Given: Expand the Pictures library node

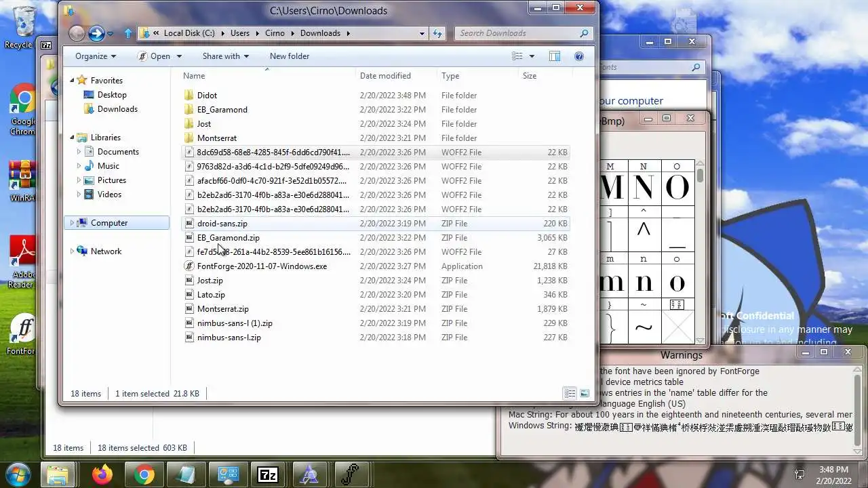Looking at the screenshot, I should point(79,180).
